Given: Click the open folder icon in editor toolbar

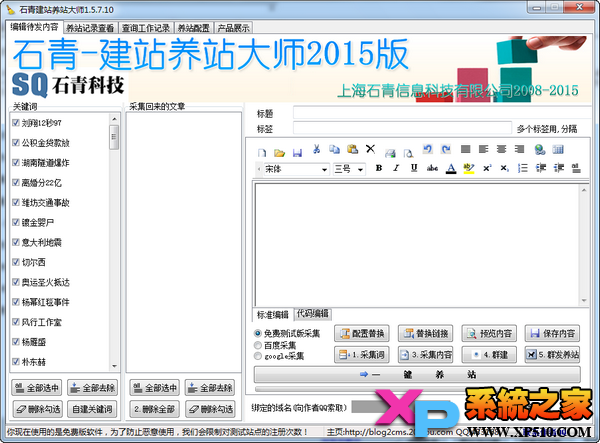Looking at the screenshot, I should tap(280, 153).
